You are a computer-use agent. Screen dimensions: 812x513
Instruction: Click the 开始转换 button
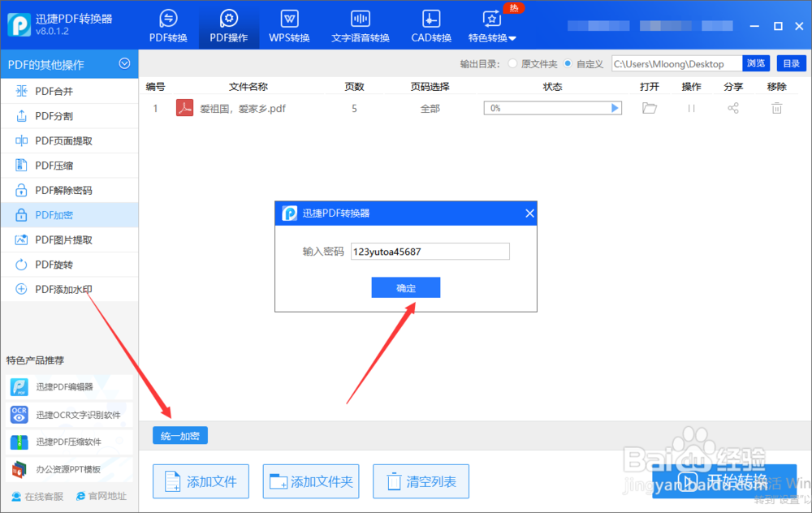[x=724, y=481]
